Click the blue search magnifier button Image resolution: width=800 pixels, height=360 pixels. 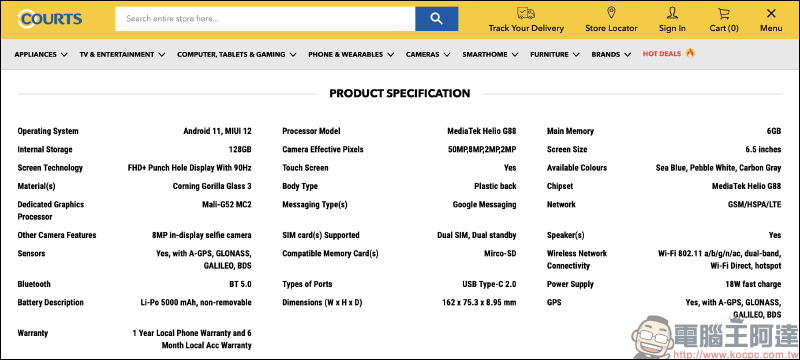[436, 19]
